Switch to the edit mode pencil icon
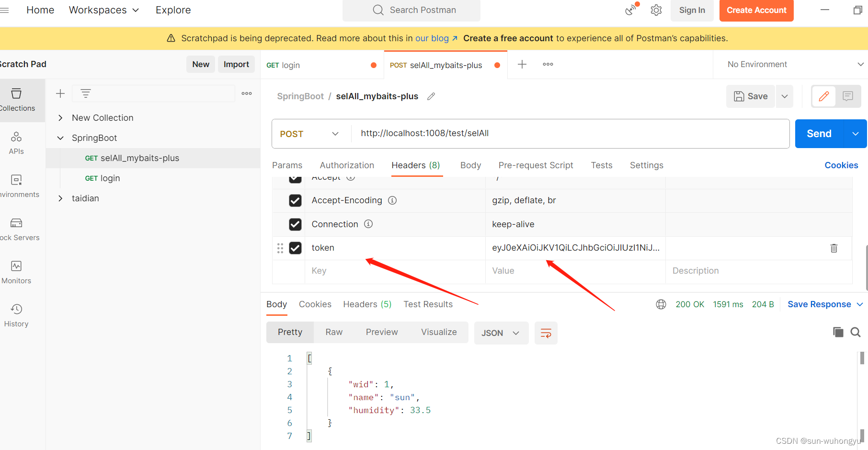The image size is (868, 450). (824, 96)
